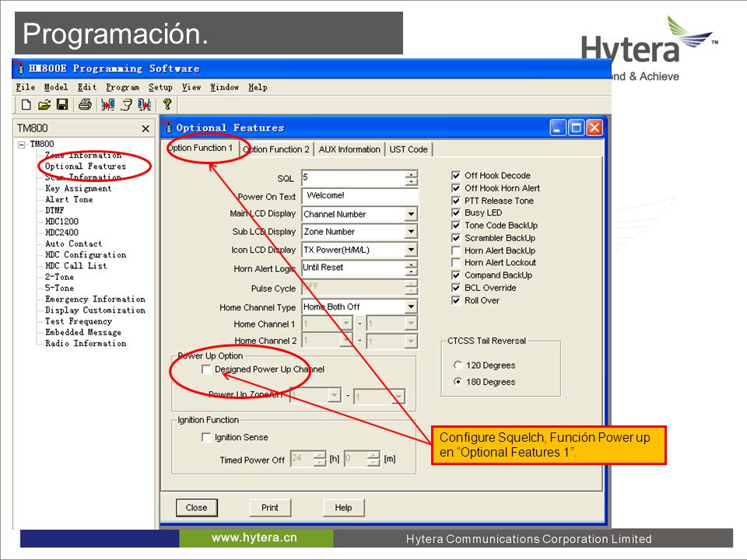Enable Designed Power Up Channel

tap(206, 369)
